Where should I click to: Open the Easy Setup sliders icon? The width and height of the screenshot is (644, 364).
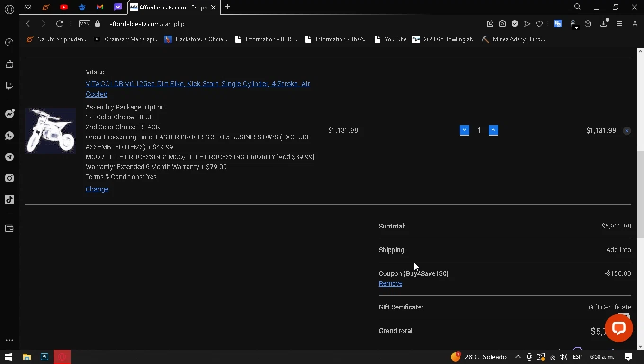click(619, 24)
